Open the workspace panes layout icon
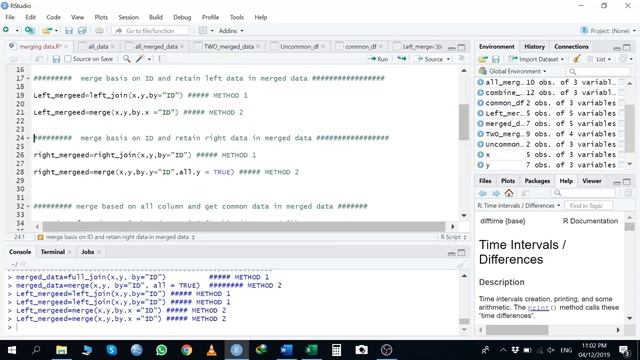640x360 pixels. (203, 31)
